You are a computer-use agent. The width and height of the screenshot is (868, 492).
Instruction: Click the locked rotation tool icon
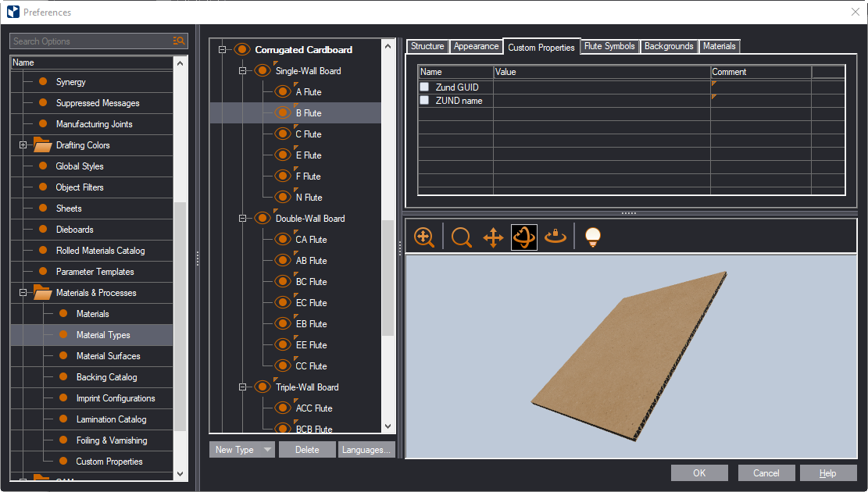(555, 237)
